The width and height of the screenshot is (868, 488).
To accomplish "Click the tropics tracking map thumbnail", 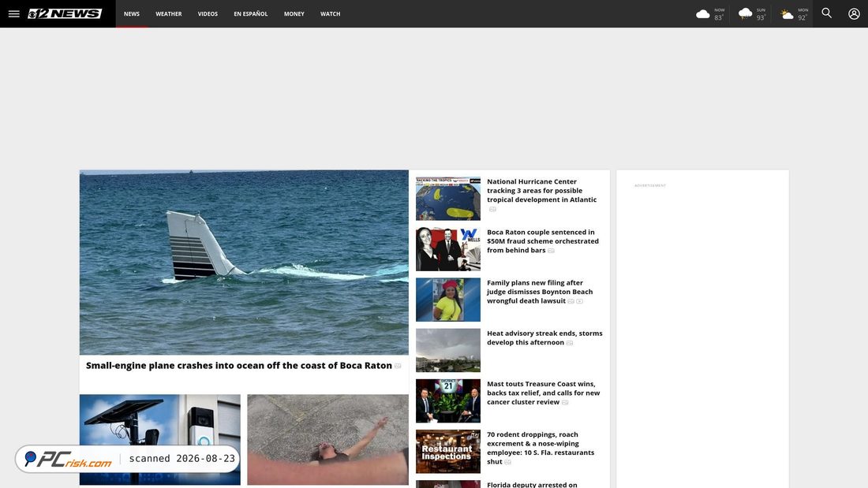I will tap(448, 199).
